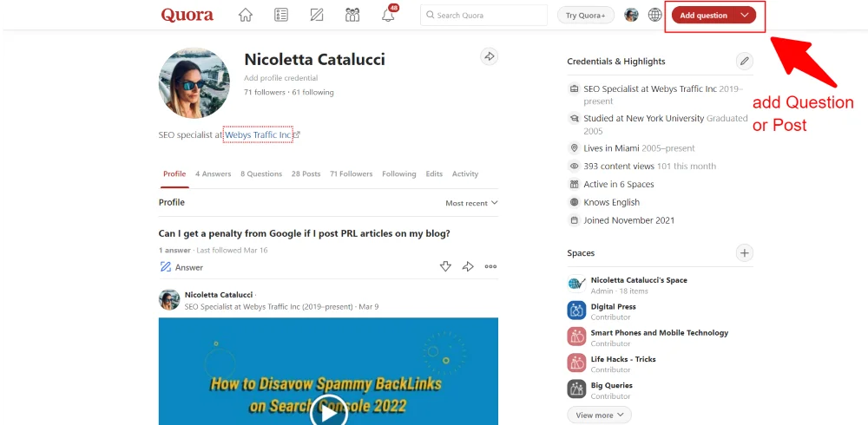
Task: Open the language globe icon
Action: tap(654, 15)
